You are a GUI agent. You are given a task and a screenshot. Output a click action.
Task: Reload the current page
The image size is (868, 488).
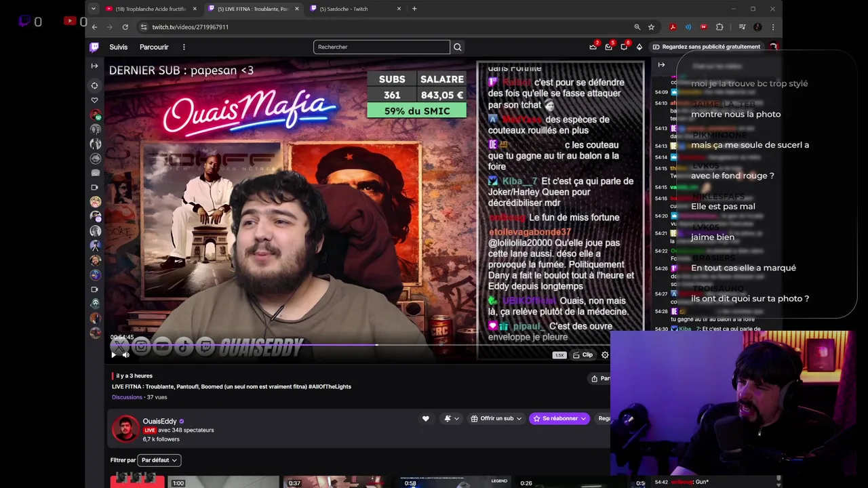click(125, 27)
